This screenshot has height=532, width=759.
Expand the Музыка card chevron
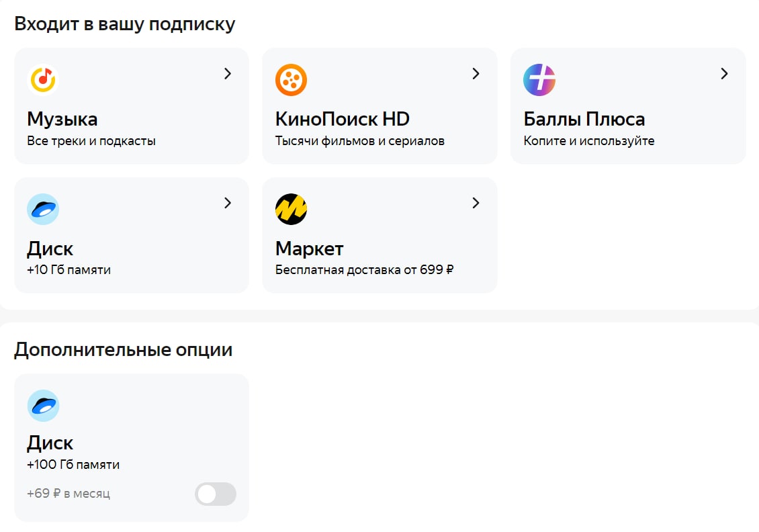(228, 74)
